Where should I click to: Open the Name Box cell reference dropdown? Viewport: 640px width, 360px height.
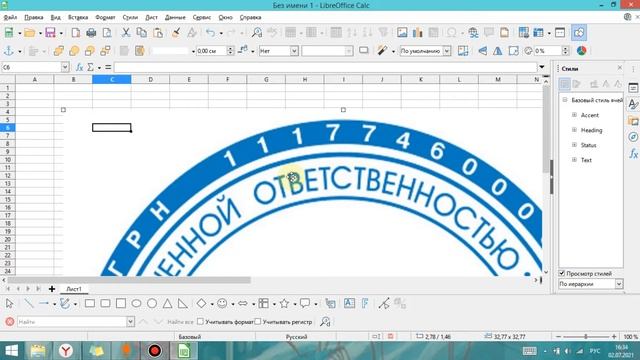click(x=65, y=67)
